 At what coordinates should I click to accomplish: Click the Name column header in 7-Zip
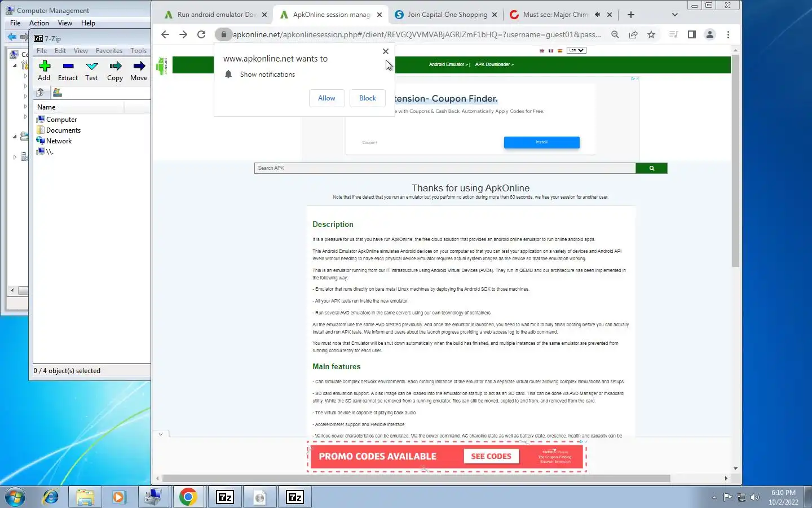pos(79,107)
